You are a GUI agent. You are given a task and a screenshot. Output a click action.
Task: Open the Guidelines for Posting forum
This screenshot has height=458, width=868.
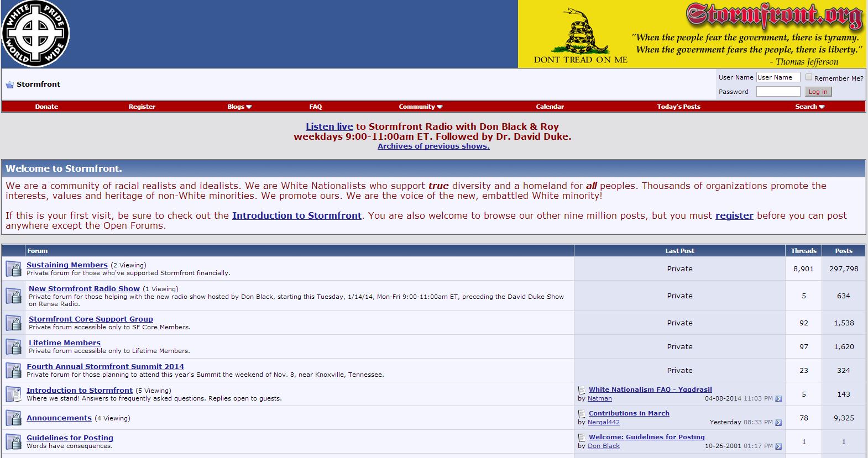click(x=70, y=438)
